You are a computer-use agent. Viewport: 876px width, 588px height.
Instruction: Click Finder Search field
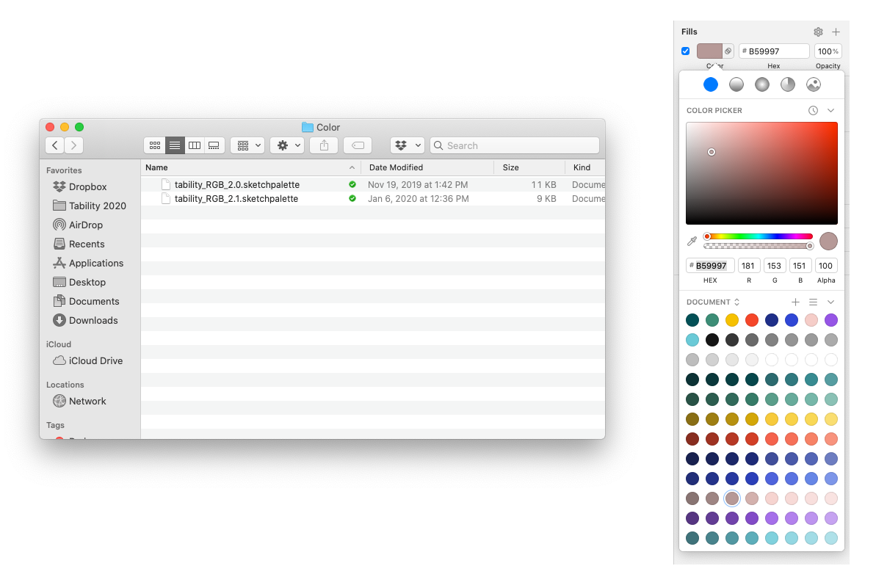click(515, 145)
